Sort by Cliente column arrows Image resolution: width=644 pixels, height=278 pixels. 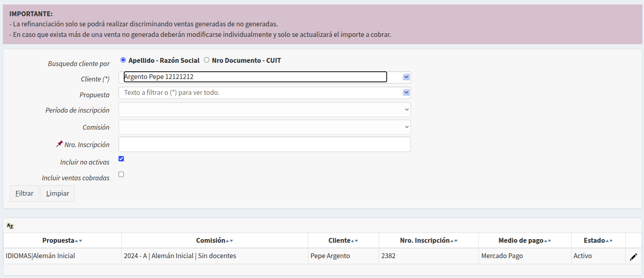354,241
